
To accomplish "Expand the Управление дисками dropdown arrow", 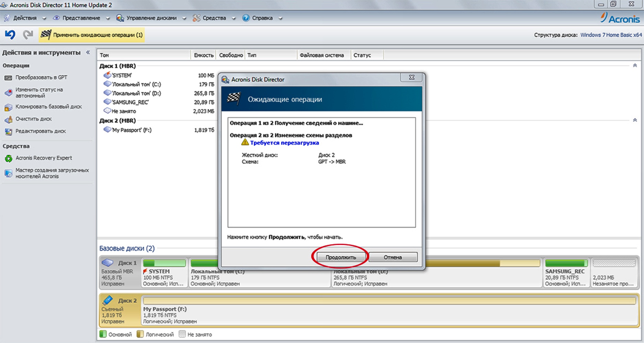I will click(x=184, y=19).
